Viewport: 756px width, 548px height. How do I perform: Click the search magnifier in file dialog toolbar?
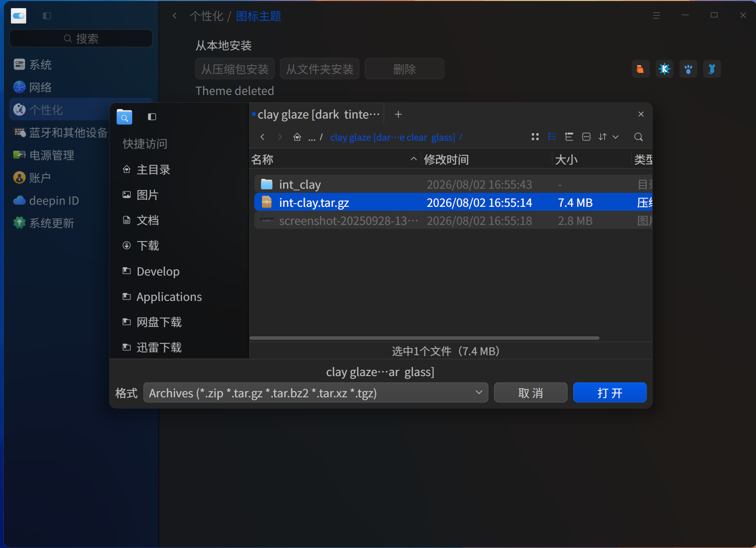click(638, 137)
